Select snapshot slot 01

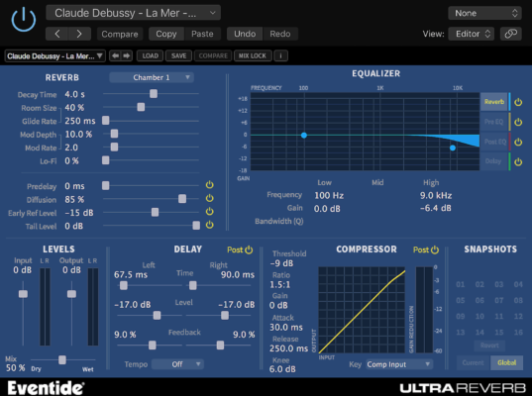click(460, 284)
